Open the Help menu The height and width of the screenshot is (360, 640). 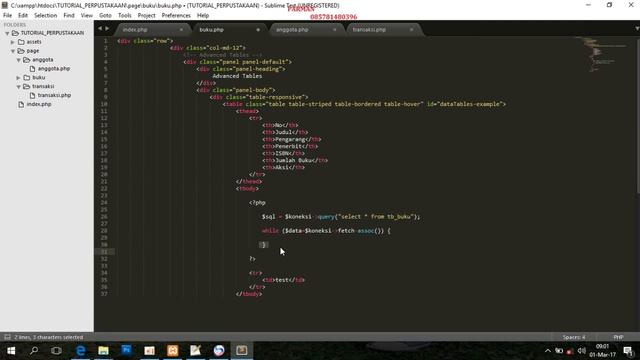click(x=203, y=16)
